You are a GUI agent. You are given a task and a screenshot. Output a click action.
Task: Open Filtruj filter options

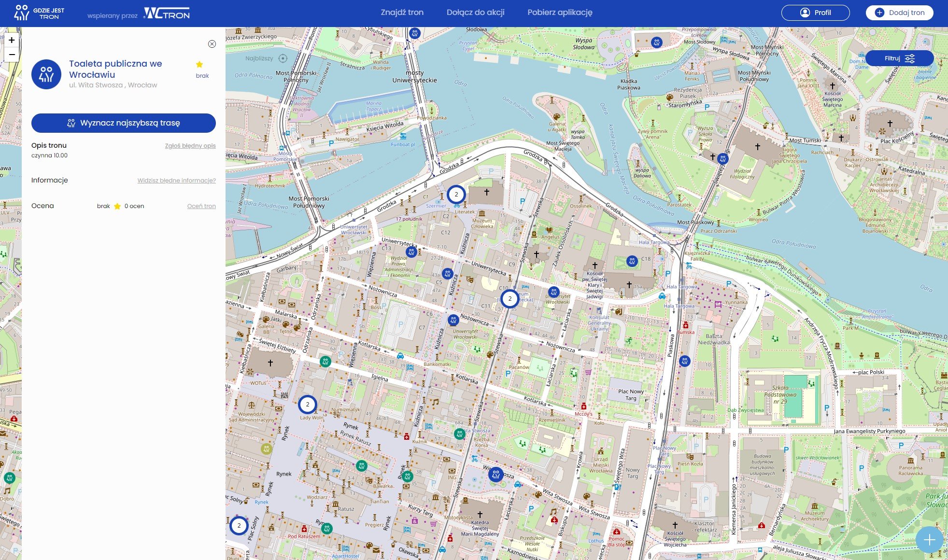[x=899, y=58]
